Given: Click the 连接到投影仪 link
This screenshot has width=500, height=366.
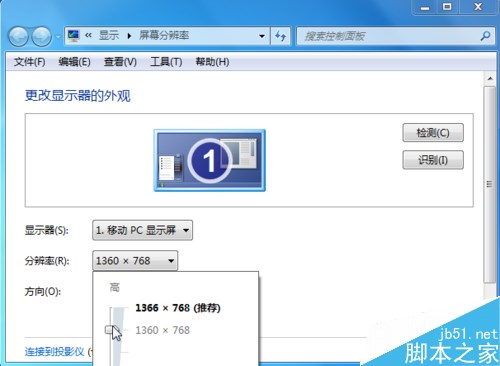Looking at the screenshot, I should pyautogui.click(x=54, y=352).
